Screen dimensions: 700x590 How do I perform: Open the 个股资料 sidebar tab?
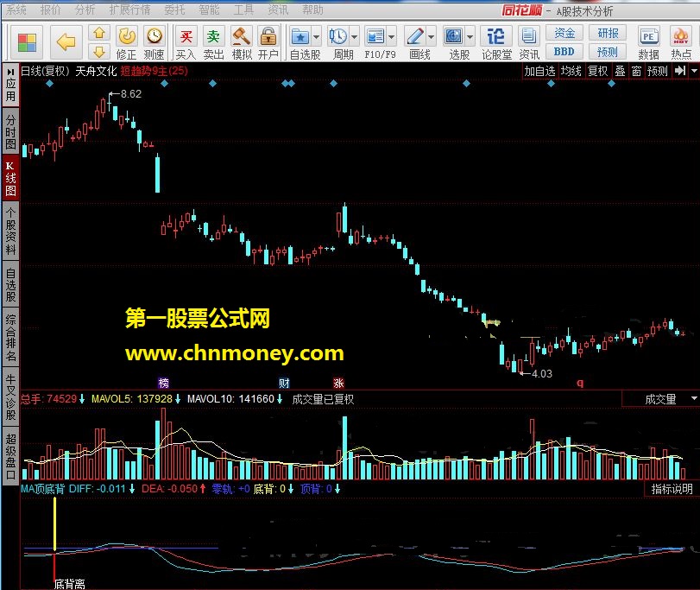click(x=10, y=231)
